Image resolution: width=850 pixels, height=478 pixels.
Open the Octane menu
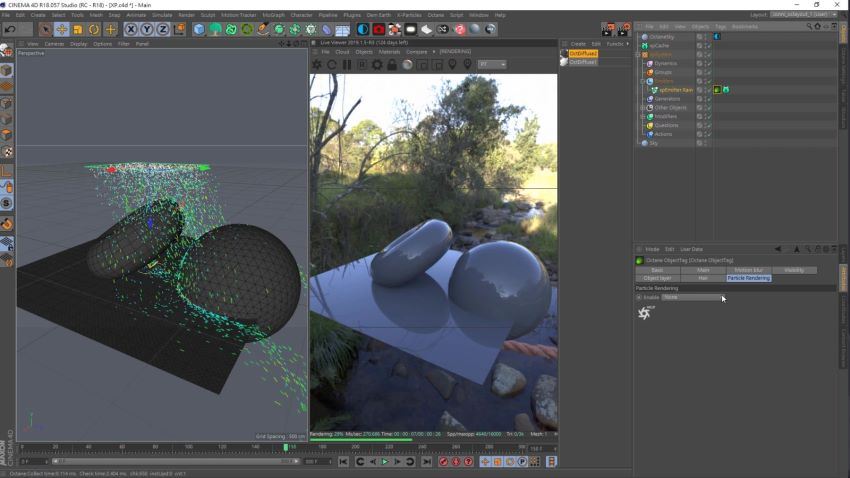(x=435, y=15)
